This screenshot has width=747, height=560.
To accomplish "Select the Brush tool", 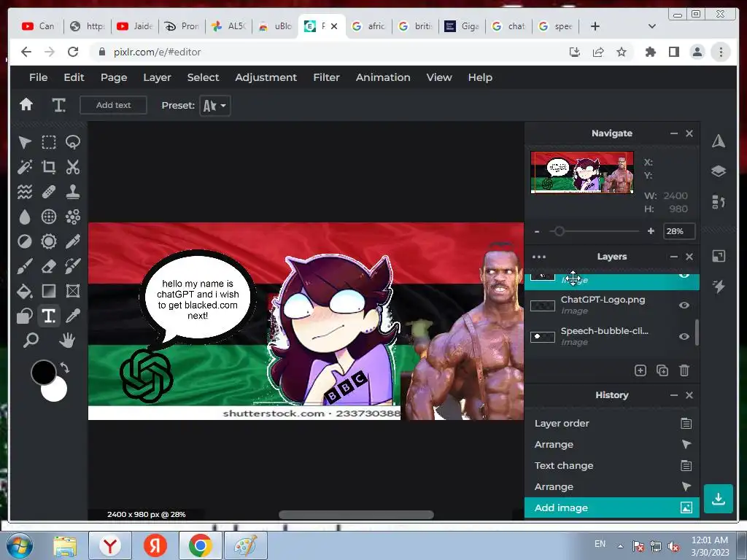I will click(x=25, y=266).
